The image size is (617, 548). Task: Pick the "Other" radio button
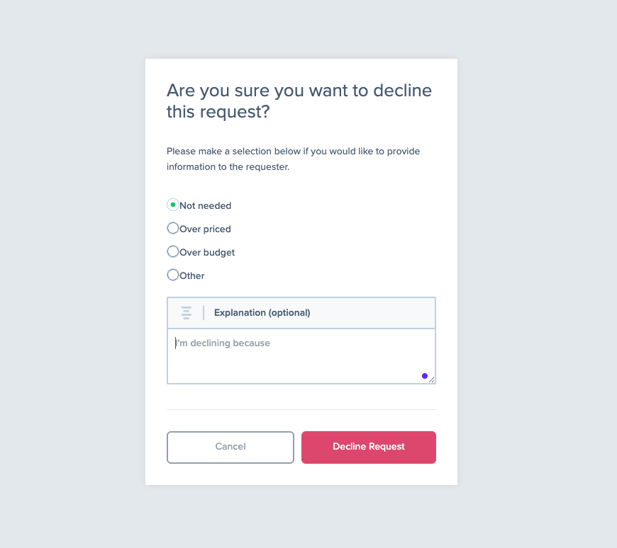173,275
